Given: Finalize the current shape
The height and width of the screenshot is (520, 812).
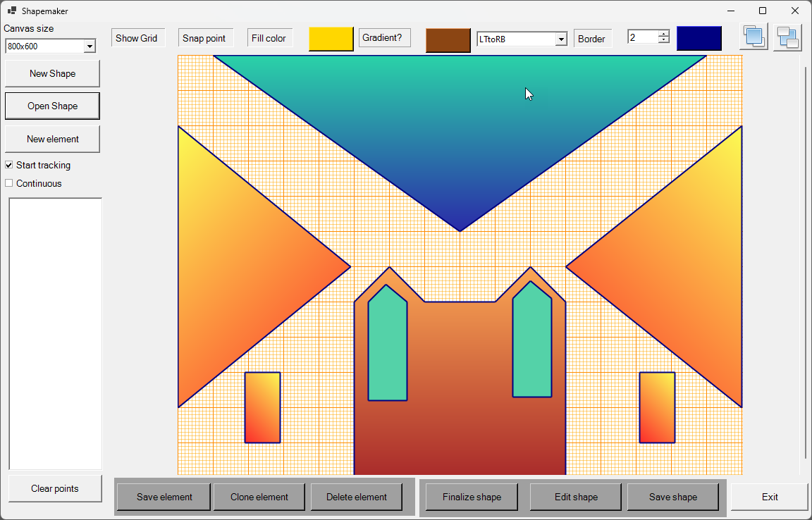Looking at the screenshot, I should pos(471,497).
